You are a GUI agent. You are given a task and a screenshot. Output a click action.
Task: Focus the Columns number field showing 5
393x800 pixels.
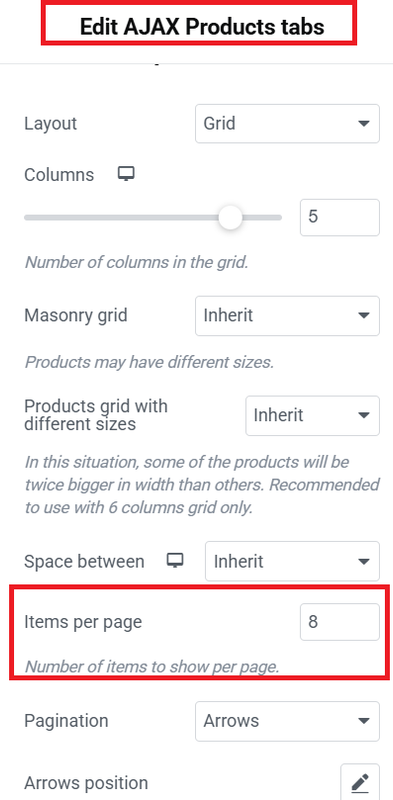[340, 217]
